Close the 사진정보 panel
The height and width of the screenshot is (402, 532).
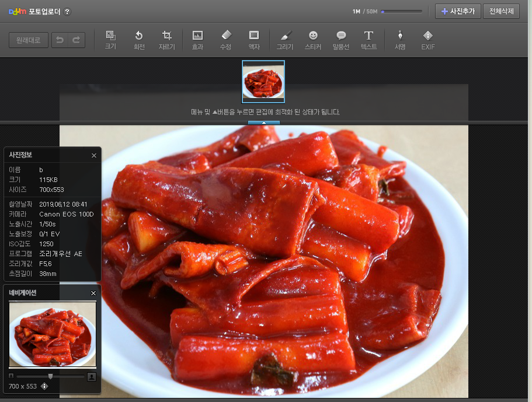94,155
